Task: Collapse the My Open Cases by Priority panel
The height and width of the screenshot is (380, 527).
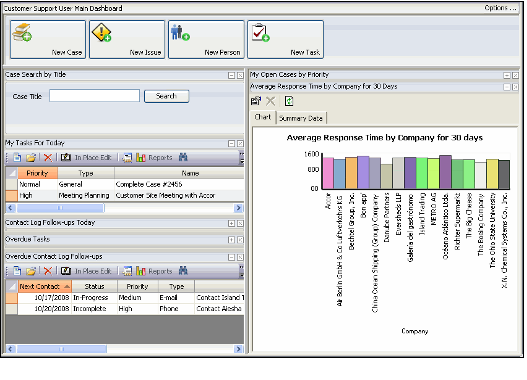Action: (x=507, y=75)
